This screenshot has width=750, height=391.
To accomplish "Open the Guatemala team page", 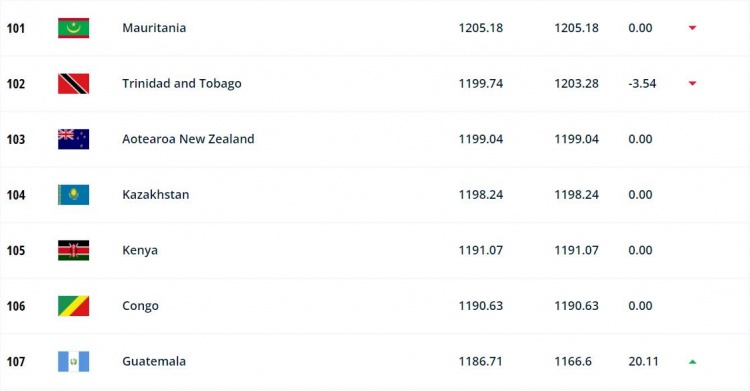I will [x=154, y=361].
